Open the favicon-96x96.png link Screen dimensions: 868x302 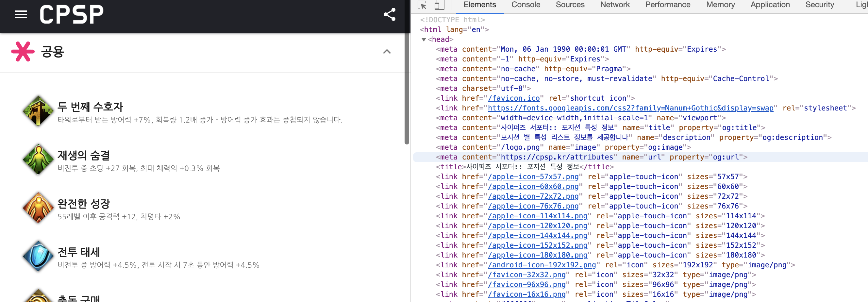coord(527,285)
